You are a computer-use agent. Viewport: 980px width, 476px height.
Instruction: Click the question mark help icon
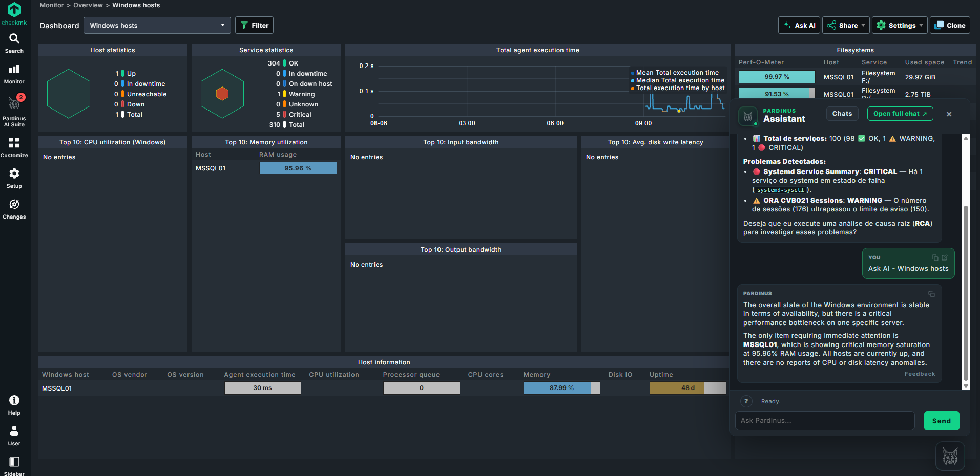coord(746,401)
